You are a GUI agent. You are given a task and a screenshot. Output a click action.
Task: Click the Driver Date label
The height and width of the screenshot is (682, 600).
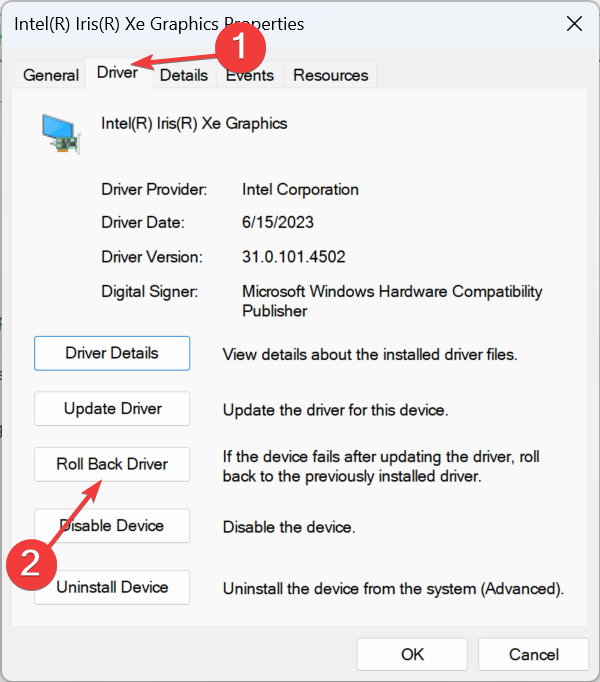[x=143, y=223]
